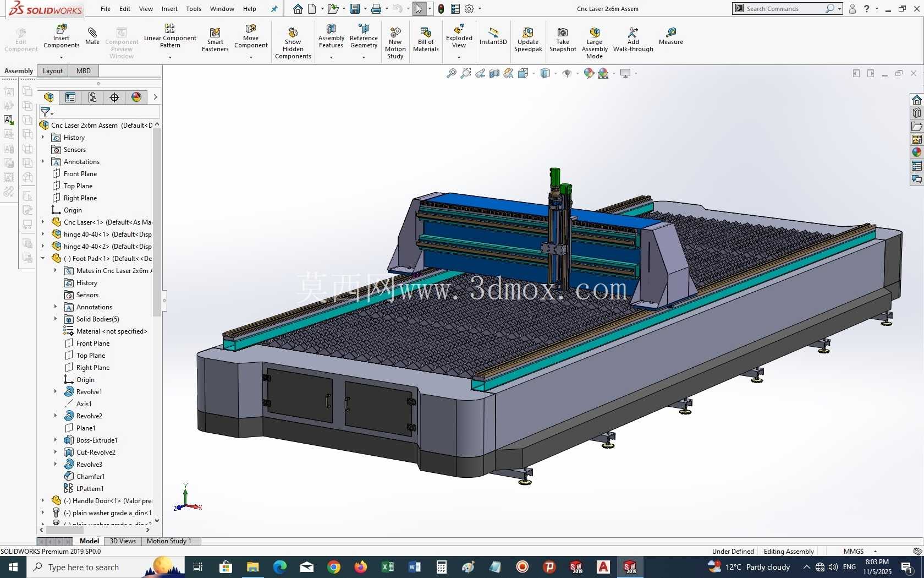Open the Tools menu
Viewport: 924px width, 578px height.
[194, 9]
